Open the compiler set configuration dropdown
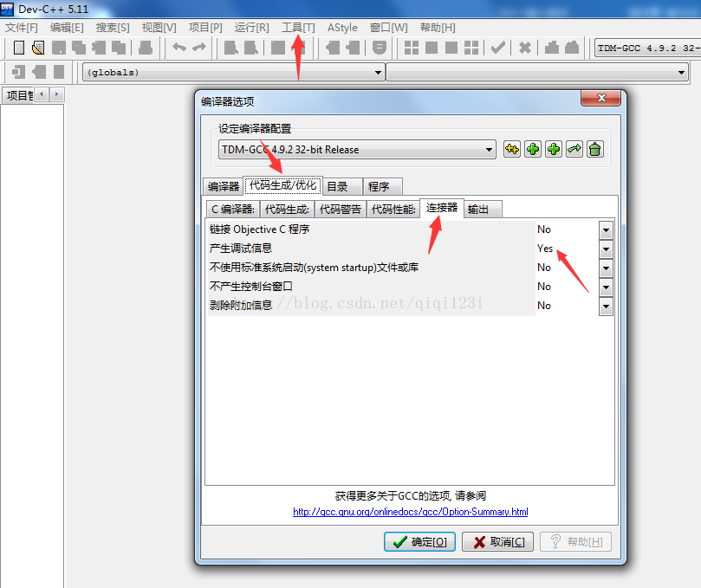Screen dimensions: 701x588 (489, 150)
